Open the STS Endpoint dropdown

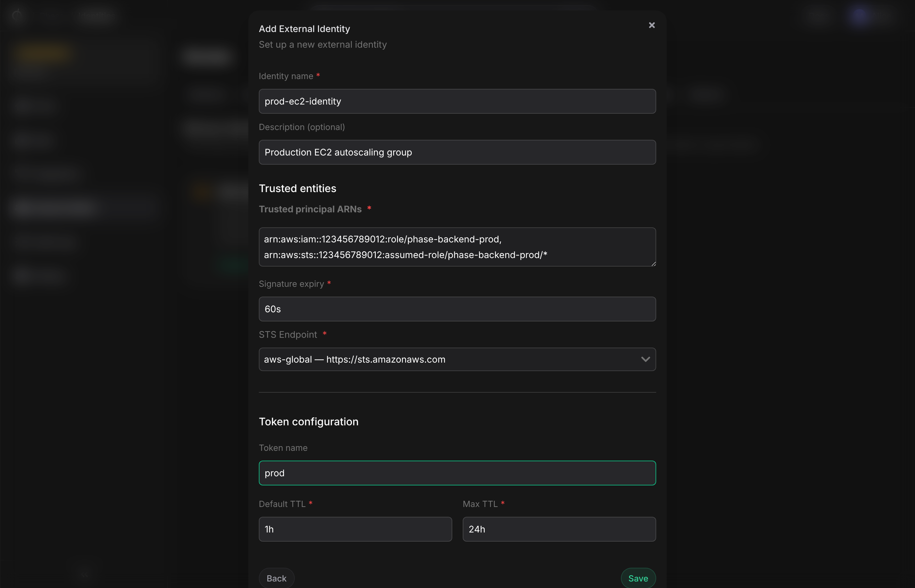457,359
